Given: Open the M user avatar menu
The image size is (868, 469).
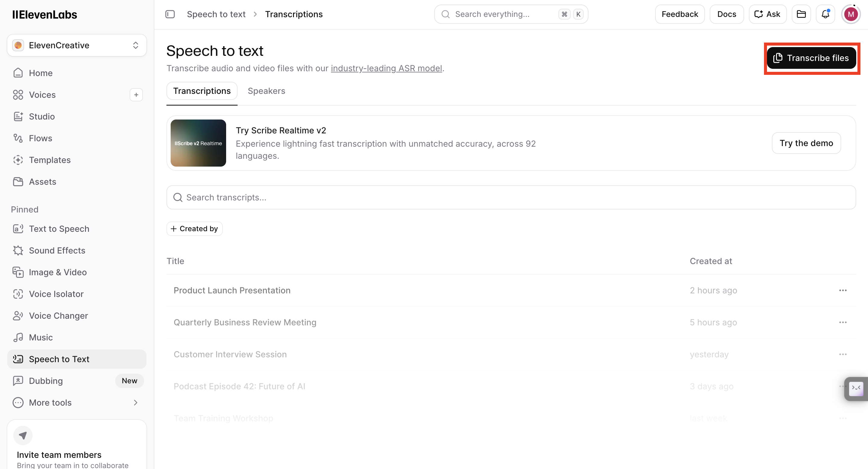Looking at the screenshot, I should click(851, 14).
